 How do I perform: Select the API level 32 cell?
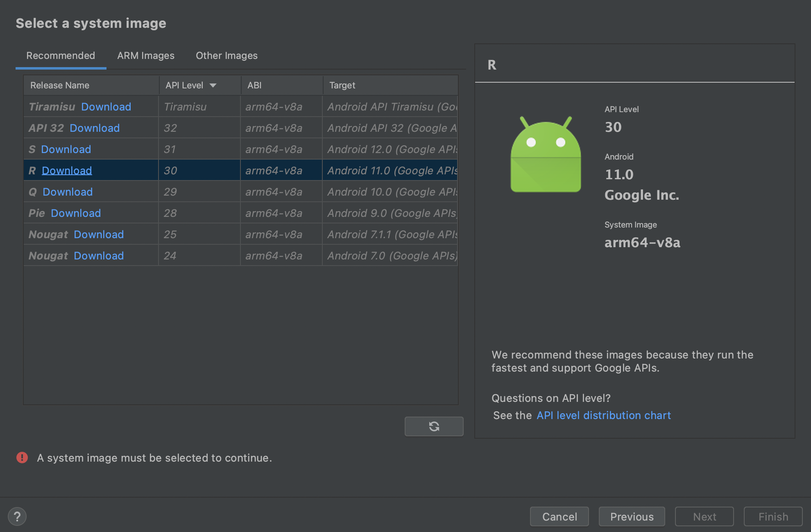[x=199, y=128]
